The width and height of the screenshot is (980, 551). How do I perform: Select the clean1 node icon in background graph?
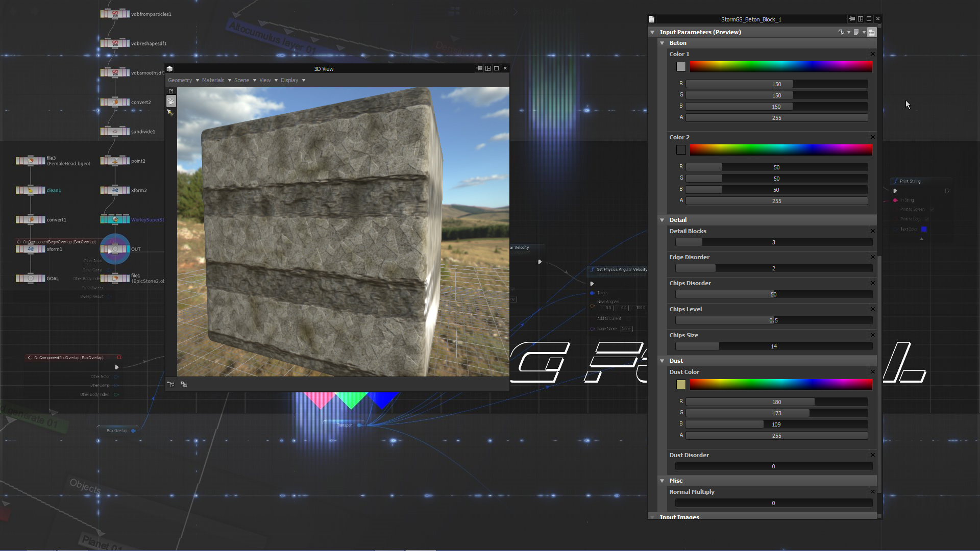[x=30, y=190]
